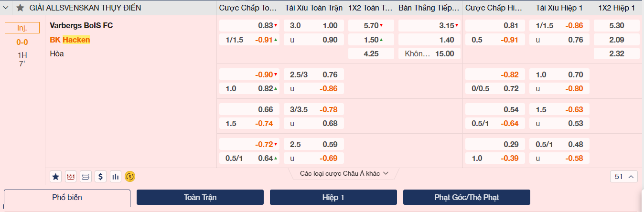Click the Inj. status badge
The height and width of the screenshot is (212, 644).
(x=22, y=28)
